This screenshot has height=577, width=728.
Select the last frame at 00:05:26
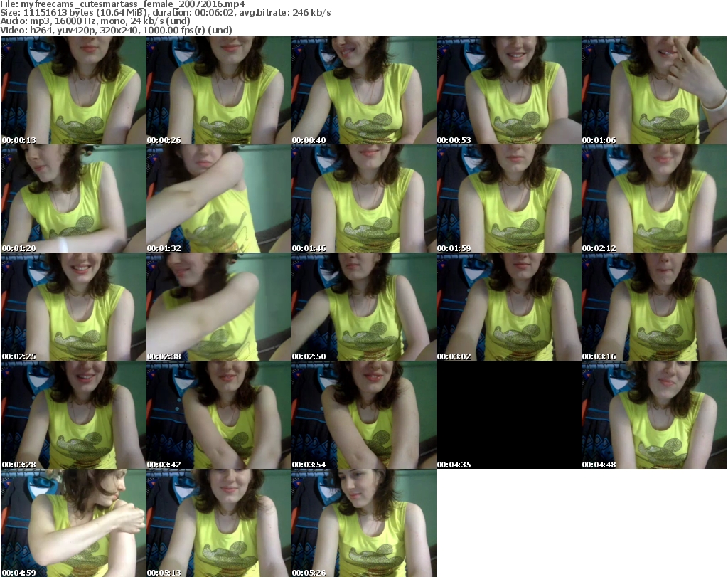point(363,523)
